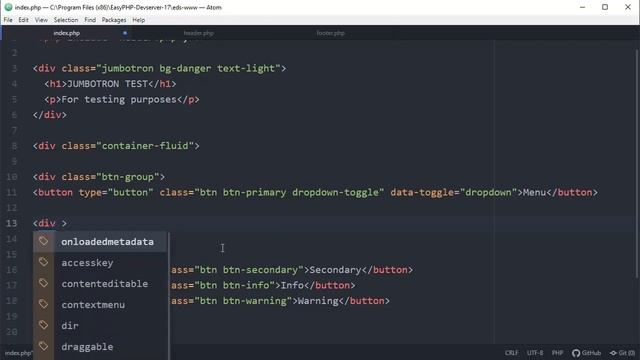Click the CRLF line ending indicator
The width and height of the screenshot is (640, 360).
511,353
